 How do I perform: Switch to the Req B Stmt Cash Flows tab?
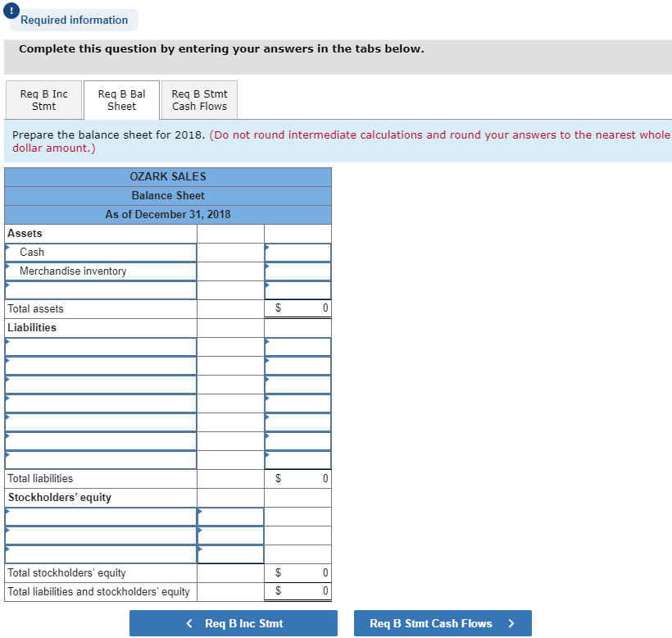199,99
